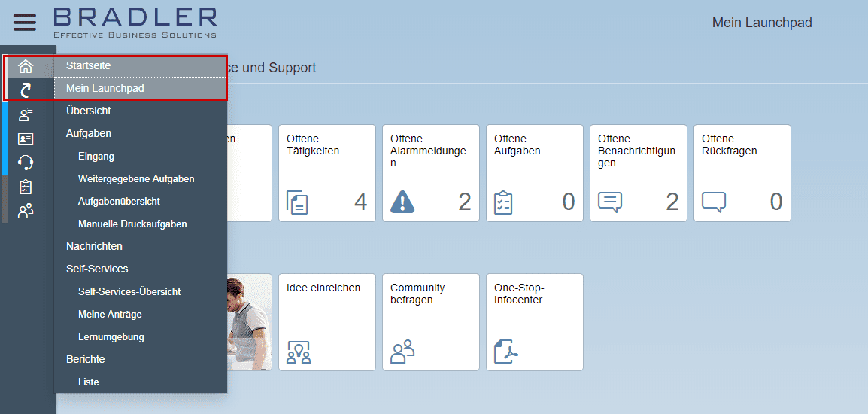Viewport: 868px width, 414px height.
Task: Open Aufgabenübersicht submenu item
Action: point(141,202)
